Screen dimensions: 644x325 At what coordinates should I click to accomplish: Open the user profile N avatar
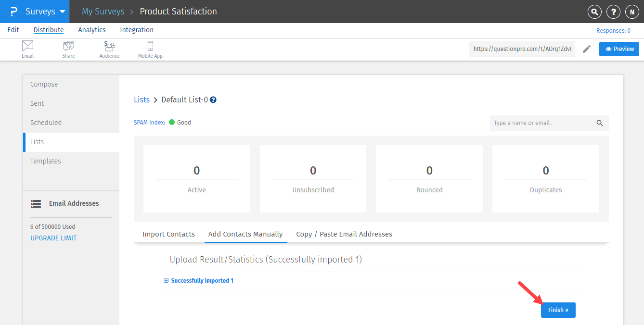point(631,12)
